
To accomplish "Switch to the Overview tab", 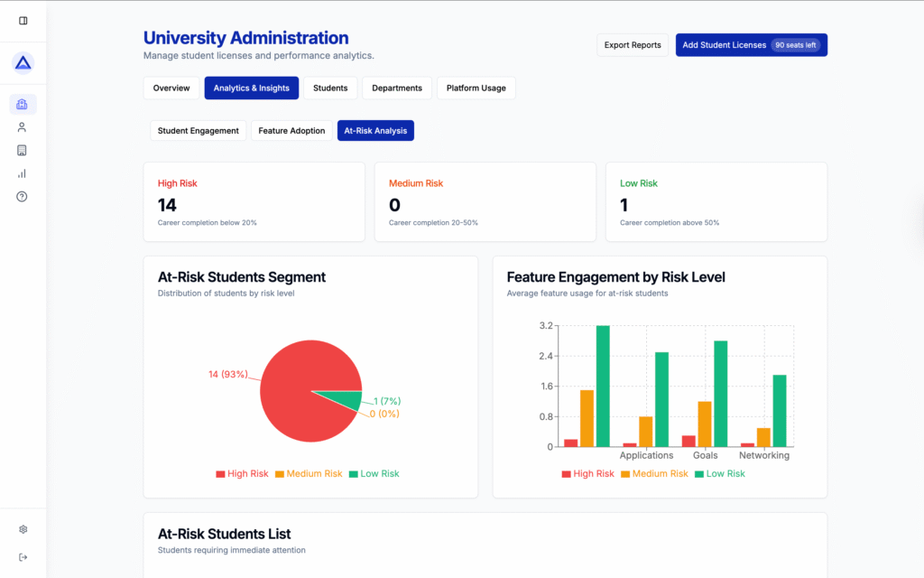I will [x=171, y=89].
